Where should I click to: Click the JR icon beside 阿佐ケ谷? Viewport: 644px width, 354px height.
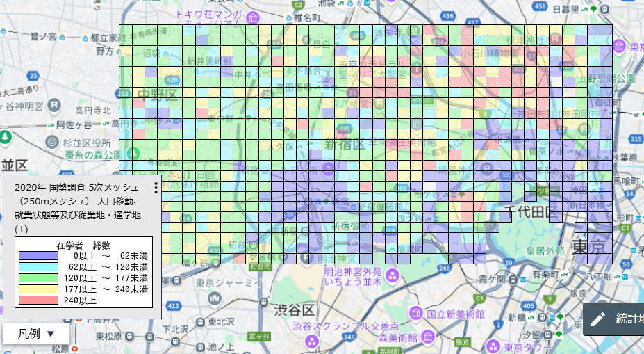click(x=51, y=124)
